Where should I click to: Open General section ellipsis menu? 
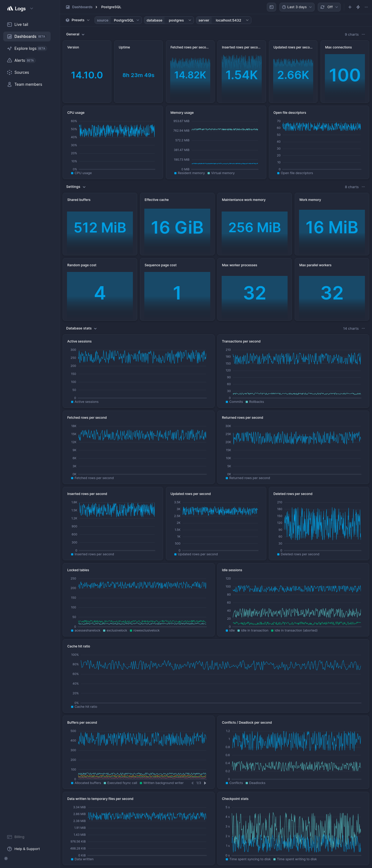point(363,34)
